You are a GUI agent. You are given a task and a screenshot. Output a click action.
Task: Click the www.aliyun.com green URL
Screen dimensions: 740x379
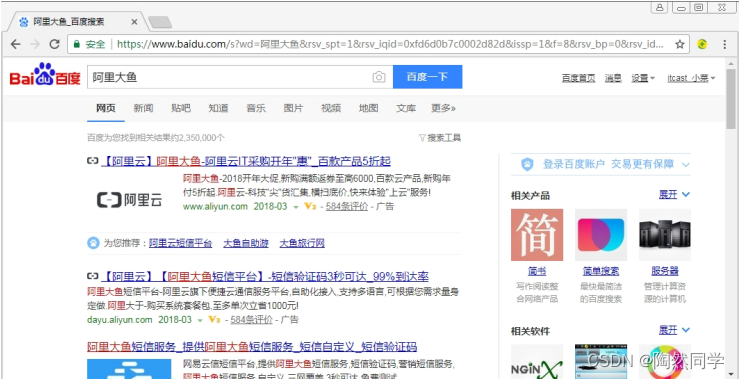[215, 206]
